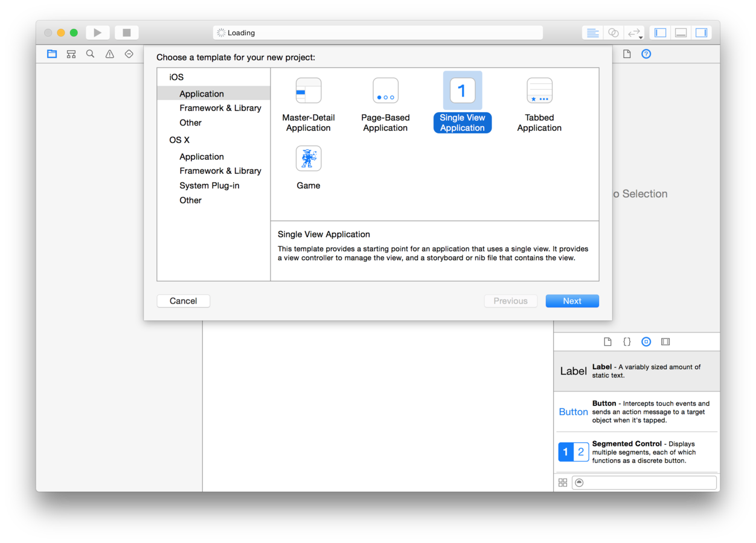Click the Next button
Screen dimensions: 756x543
point(572,300)
